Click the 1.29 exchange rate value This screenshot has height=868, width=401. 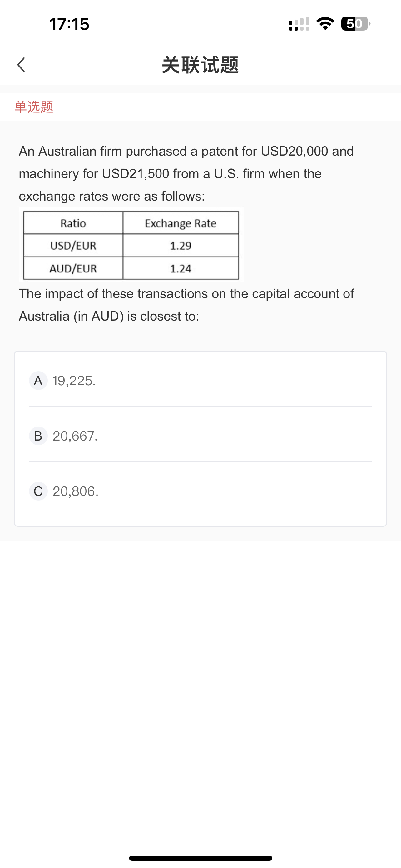pyautogui.click(x=181, y=246)
